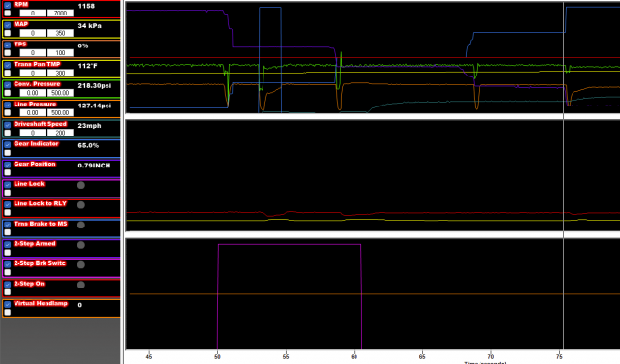Image resolution: width=620 pixels, height=364 pixels.
Task: Click the 50 second mark on time axis
Action: [x=217, y=356]
